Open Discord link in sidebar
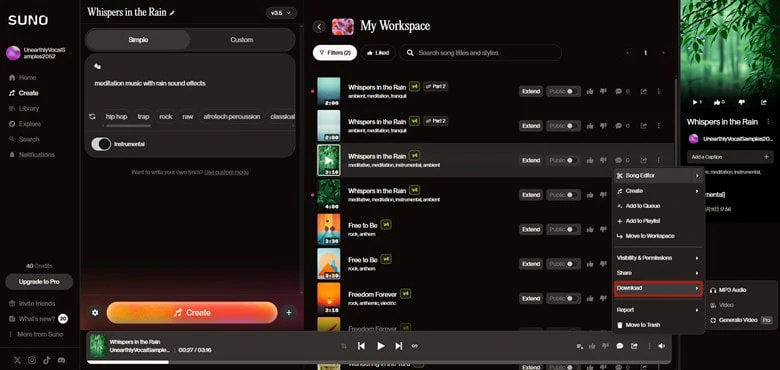This screenshot has width=780, height=370. (x=61, y=360)
